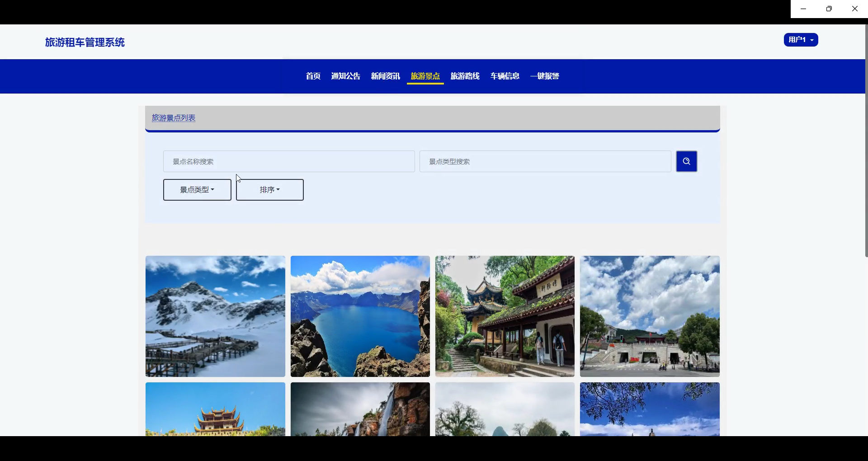Restore down the application window
Screen dimensions: 868x461
click(829, 9)
